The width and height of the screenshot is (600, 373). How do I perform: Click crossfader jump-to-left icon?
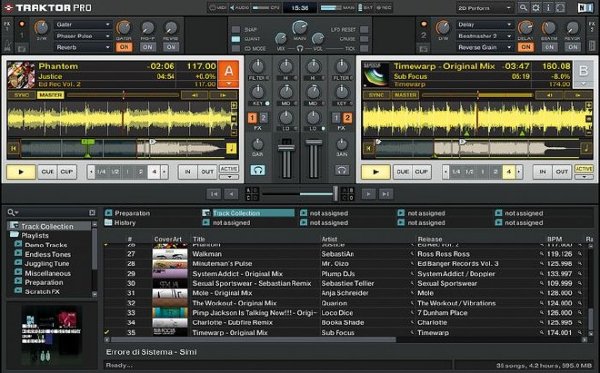point(214,194)
